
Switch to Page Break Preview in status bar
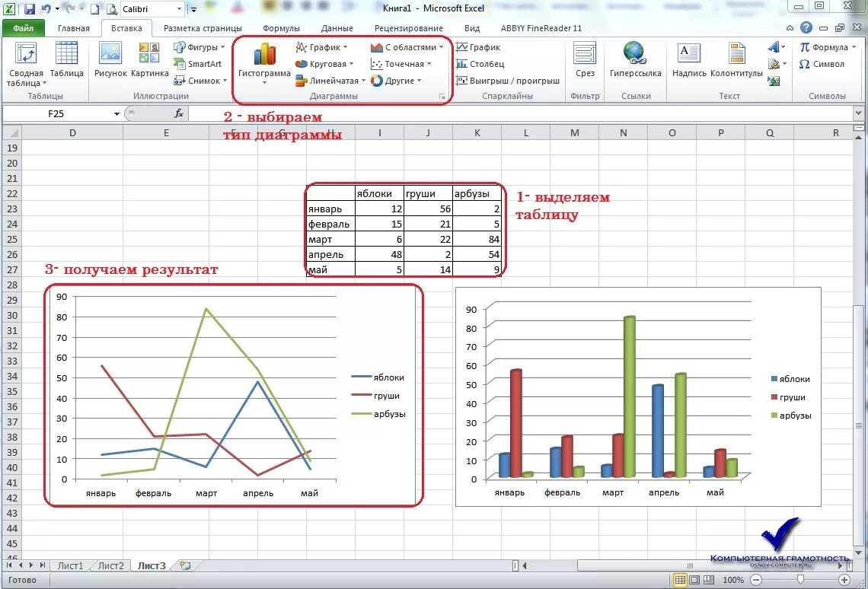pyautogui.click(x=708, y=580)
